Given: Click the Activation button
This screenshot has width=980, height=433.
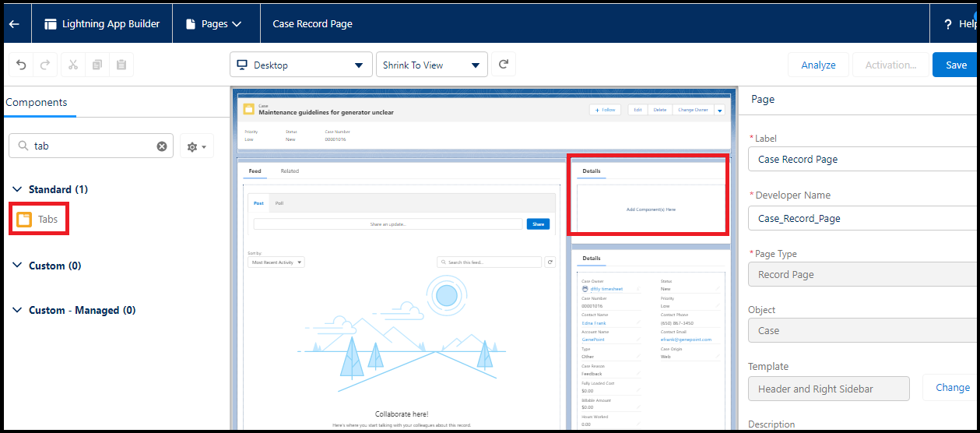Looking at the screenshot, I should pos(890,65).
